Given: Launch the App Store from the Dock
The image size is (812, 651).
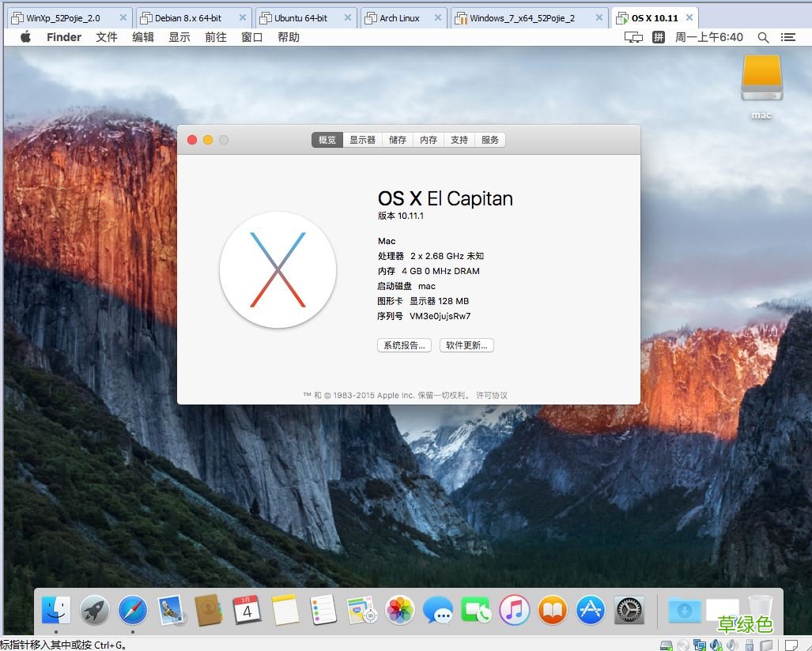Looking at the screenshot, I should (x=589, y=610).
